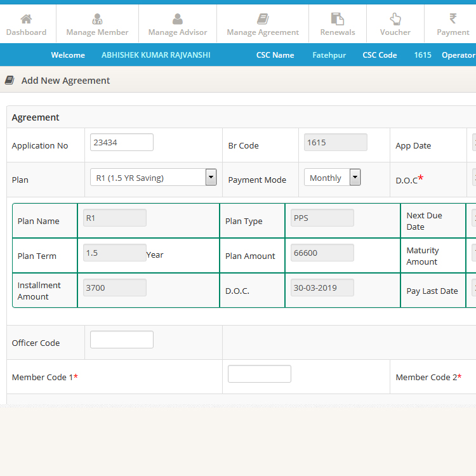Go to Renewals menu label
The width and height of the screenshot is (476, 476).
click(338, 32)
